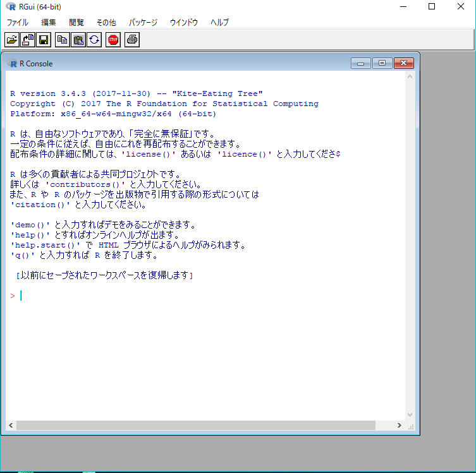Click the 'q()' line in console
The width and height of the screenshot is (476, 473).
click(x=84, y=255)
